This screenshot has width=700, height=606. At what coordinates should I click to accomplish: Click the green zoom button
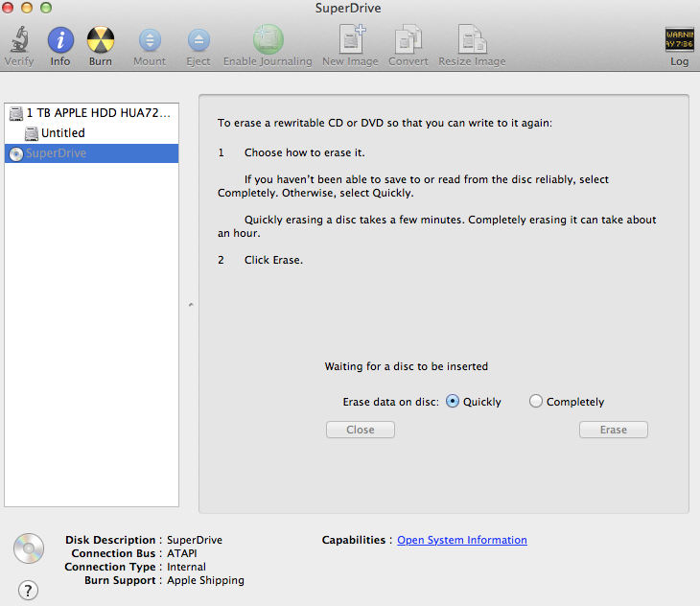[46, 8]
